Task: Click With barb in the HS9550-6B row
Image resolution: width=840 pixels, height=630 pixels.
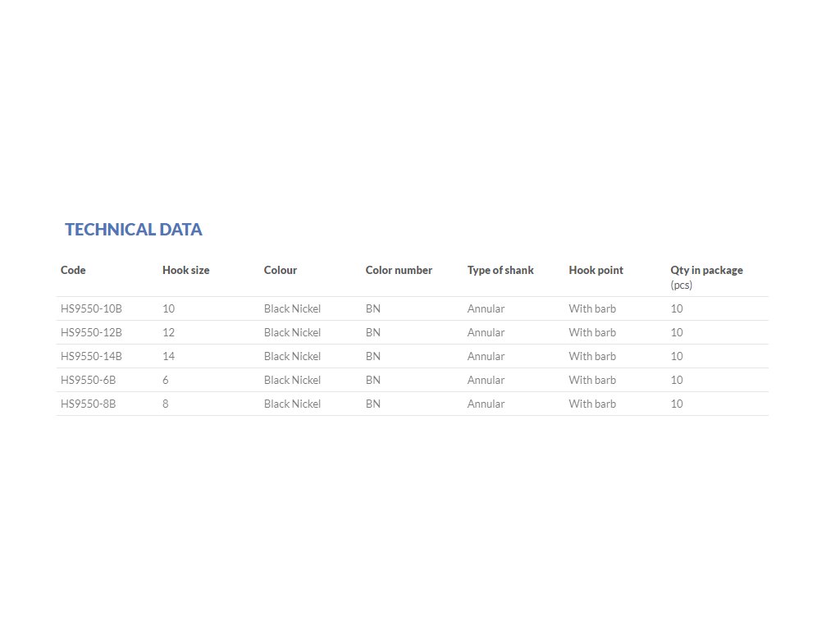Action: point(592,380)
